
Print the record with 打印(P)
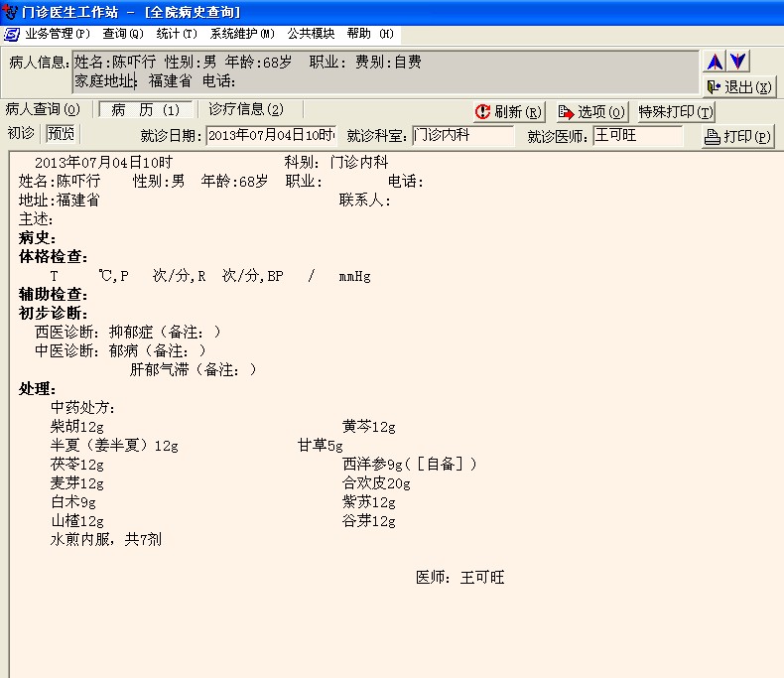pos(738,136)
